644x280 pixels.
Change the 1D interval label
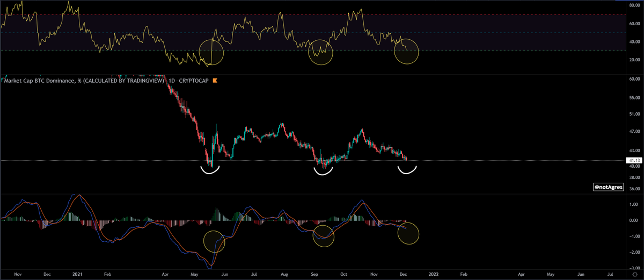click(172, 81)
